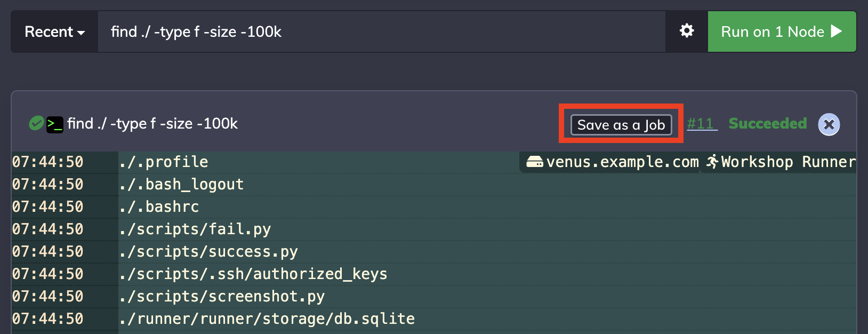Click the result header command text
The image size is (868, 334).
click(x=152, y=124)
